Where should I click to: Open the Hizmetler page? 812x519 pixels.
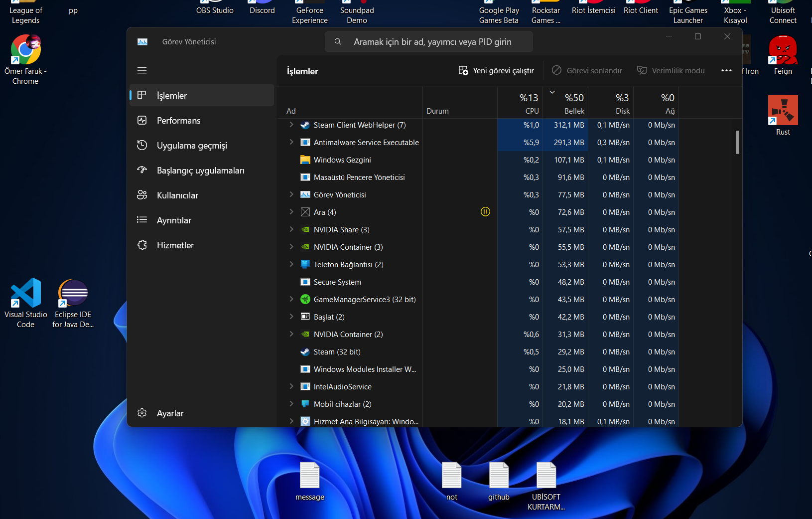[x=202, y=245]
